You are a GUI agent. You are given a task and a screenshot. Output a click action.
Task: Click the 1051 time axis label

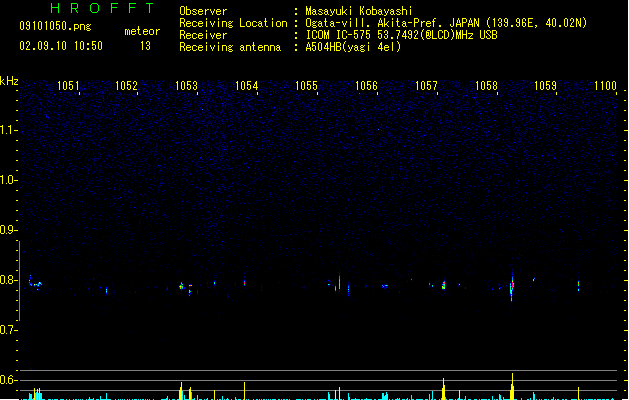[x=68, y=86]
